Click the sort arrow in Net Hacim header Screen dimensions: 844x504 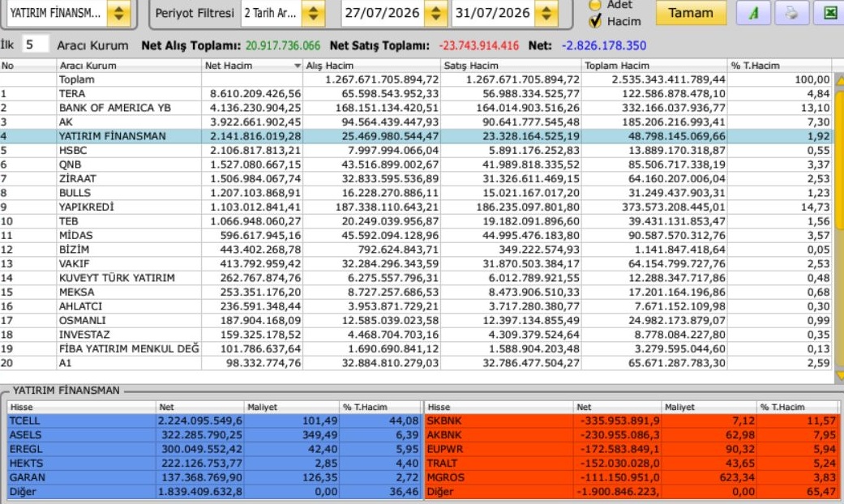tap(297, 66)
